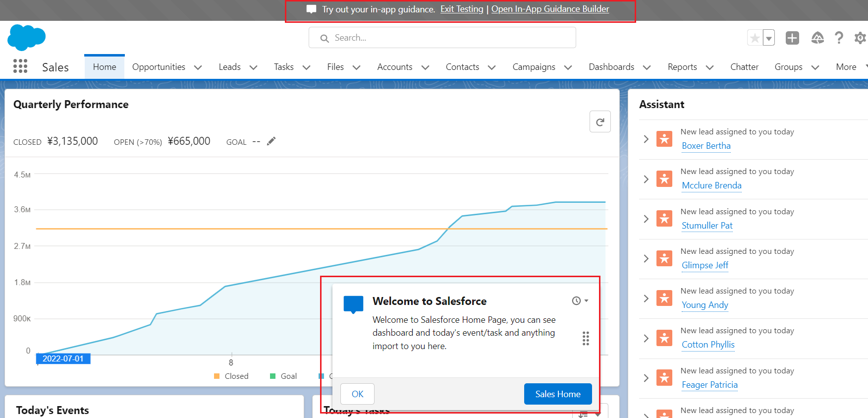Click the Global Actions plus icon
Screen dimensions: 868x418
(x=792, y=38)
